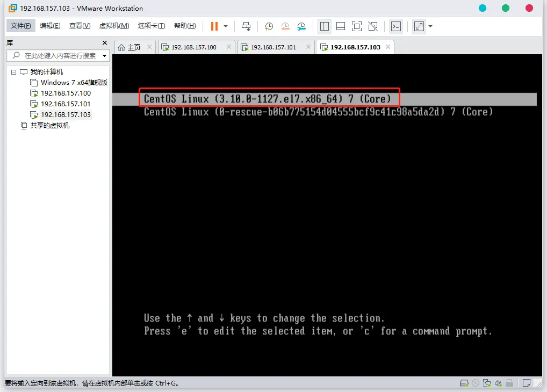Image resolution: width=547 pixels, height=392 pixels.
Task: Click the sound card status icon
Action: [x=498, y=383]
